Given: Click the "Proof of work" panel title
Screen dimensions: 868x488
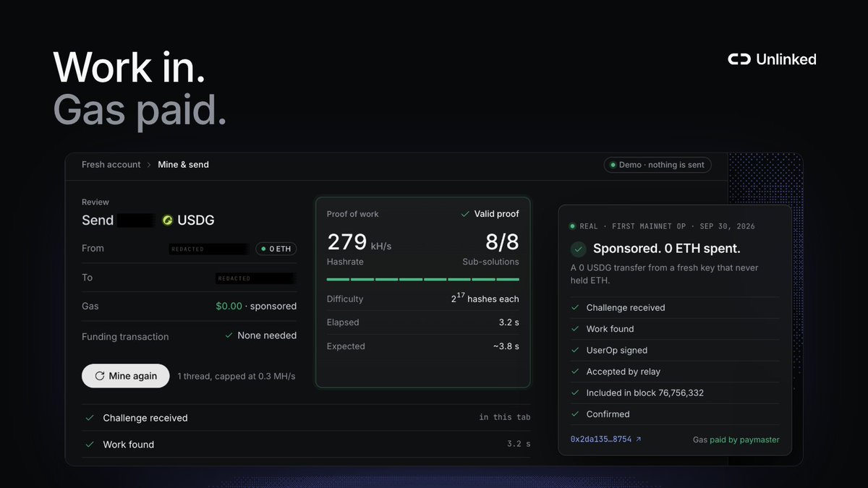Looking at the screenshot, I should (353, 214).
